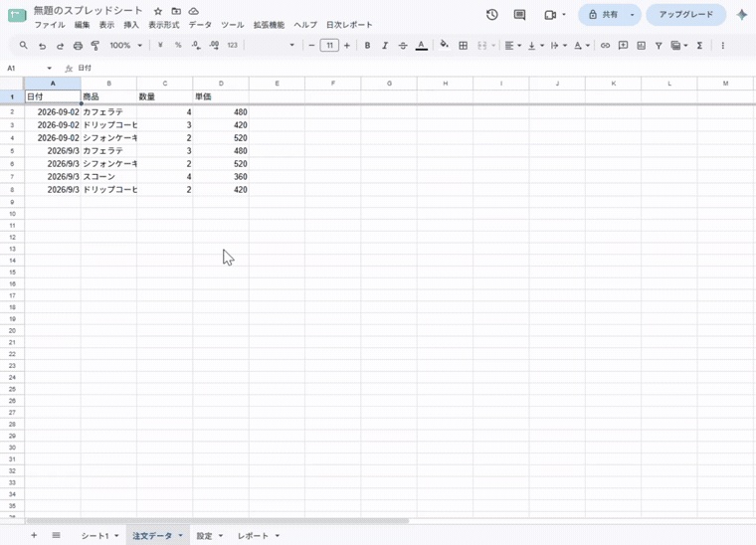This screenshot has height=545, width=756.
Task: Undo the last action
Action: pyautogui.click(x=43, y=46)
